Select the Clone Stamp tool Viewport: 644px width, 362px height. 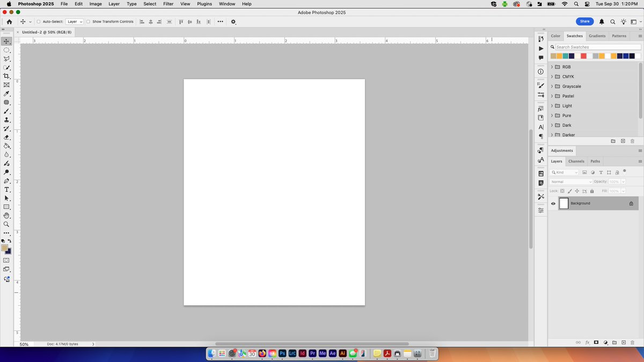pos(7,120)
